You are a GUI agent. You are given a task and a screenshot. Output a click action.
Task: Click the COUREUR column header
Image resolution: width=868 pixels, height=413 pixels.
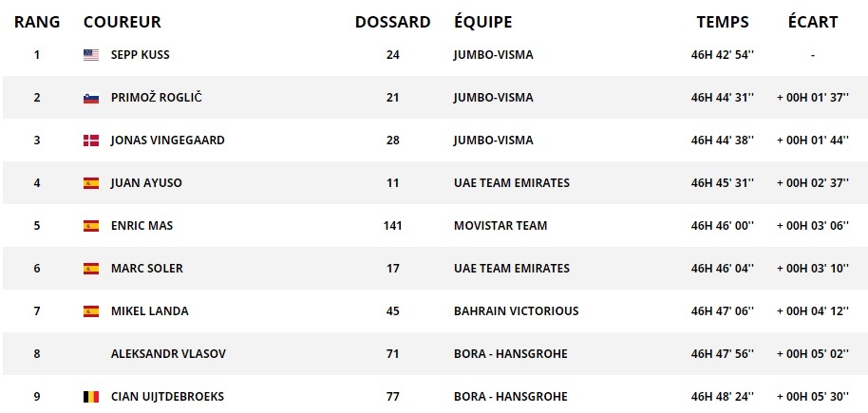coord(122,22)
